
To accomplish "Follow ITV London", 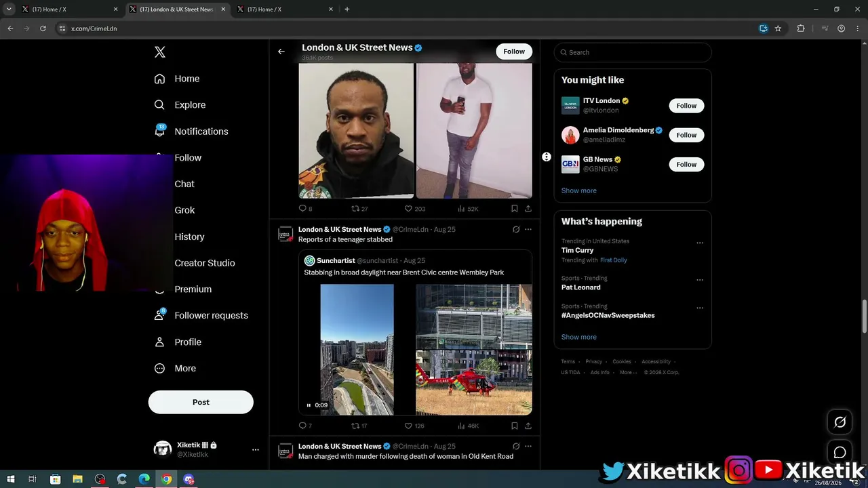I will pos(686,106).
